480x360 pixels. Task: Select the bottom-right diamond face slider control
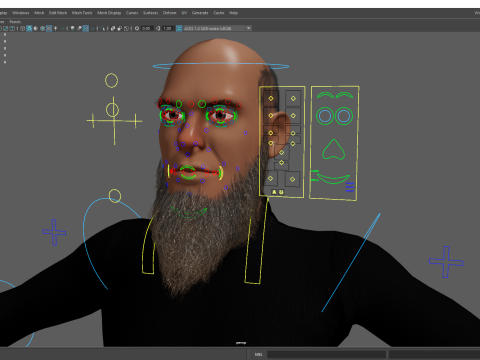[292, 179]
